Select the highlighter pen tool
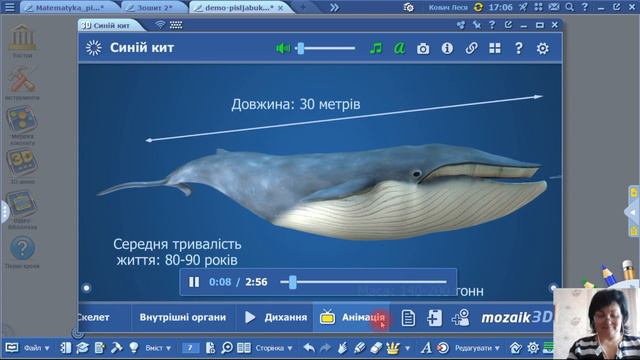 (x=359, y=348)
